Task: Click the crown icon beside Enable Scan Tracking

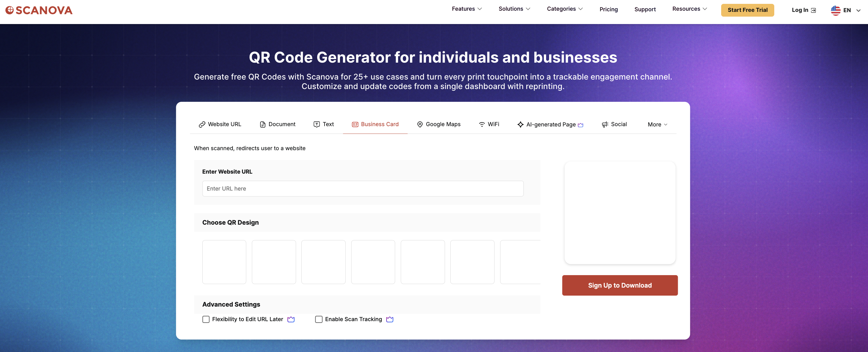Action: point(390,319)
